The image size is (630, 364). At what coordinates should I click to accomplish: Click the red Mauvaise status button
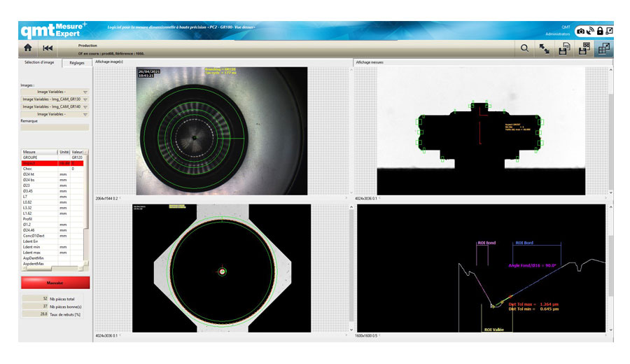55,283
